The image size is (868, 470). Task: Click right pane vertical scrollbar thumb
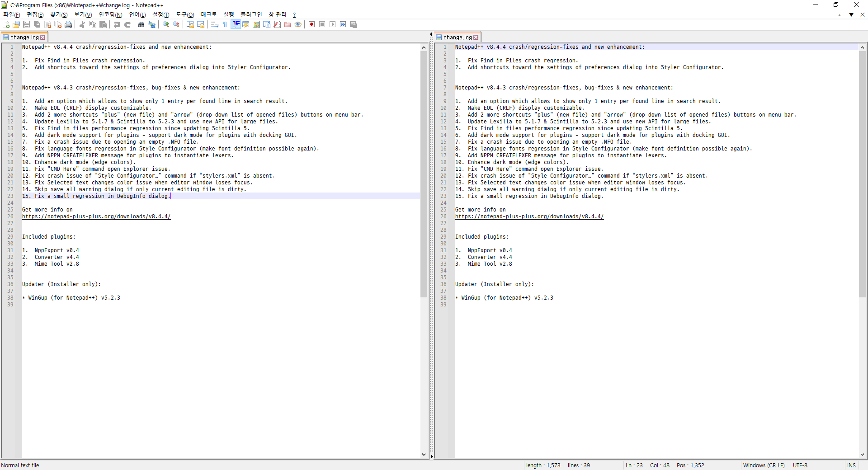tap(862, 174)
